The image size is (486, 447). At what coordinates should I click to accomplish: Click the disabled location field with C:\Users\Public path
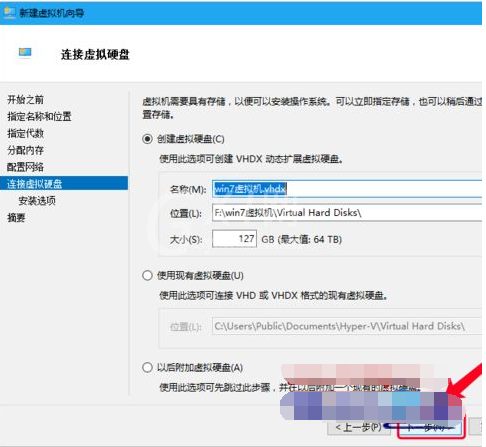[347, 326]
